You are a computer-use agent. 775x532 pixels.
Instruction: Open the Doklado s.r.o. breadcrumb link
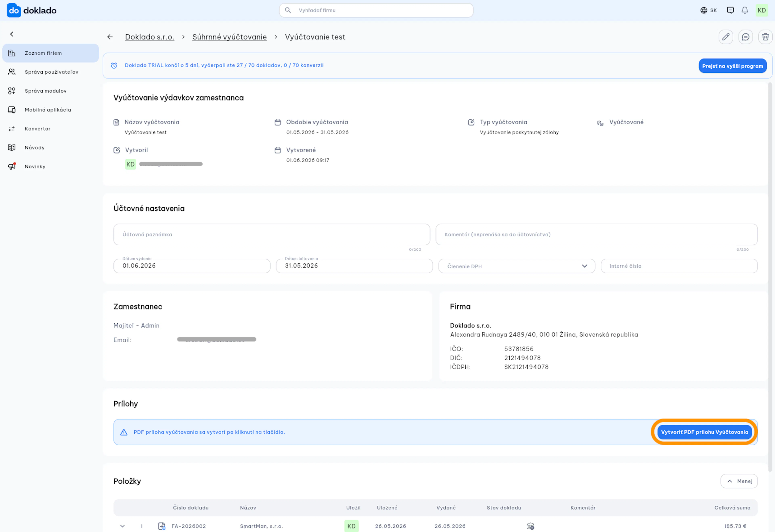click(x=150, y=37)
